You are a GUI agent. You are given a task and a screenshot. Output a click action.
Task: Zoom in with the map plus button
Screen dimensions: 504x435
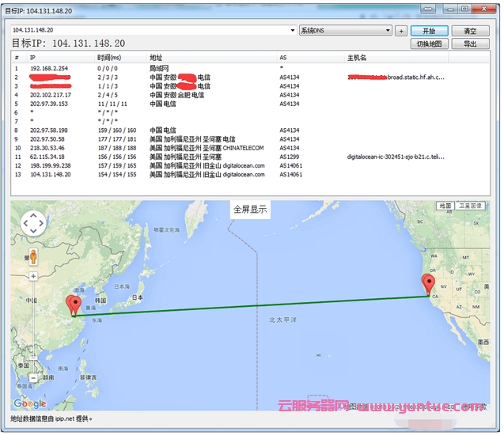33,276
